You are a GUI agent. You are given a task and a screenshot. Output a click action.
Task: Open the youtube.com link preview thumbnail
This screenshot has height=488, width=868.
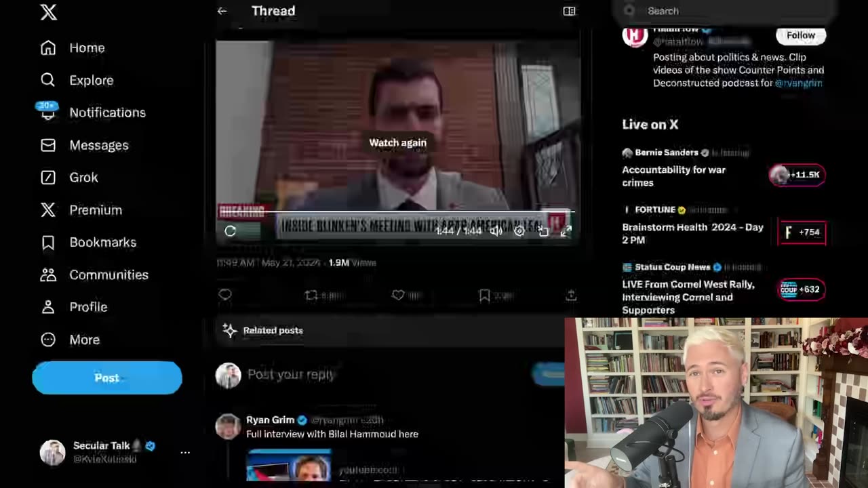coord(288,464)
